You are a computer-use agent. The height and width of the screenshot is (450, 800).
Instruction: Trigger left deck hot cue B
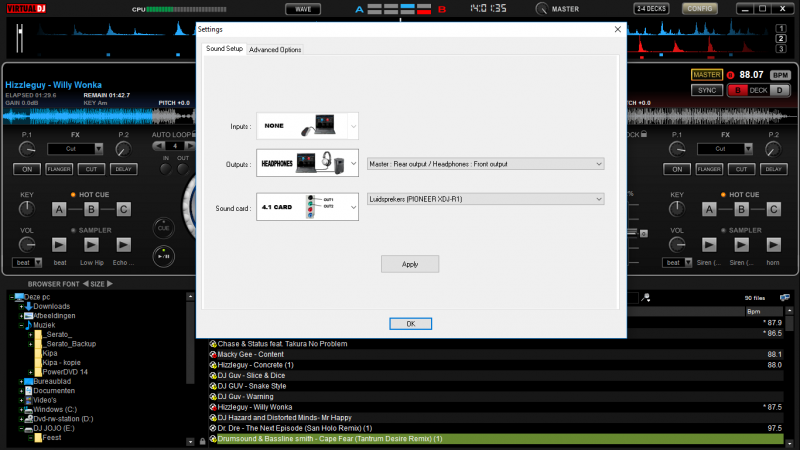click(x=91, y=209)
